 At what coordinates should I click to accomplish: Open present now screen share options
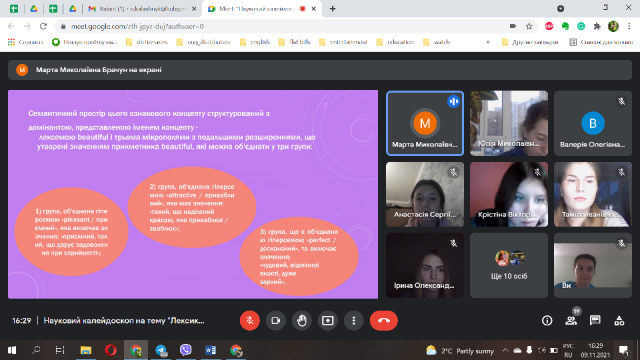[x=328, y=321]
